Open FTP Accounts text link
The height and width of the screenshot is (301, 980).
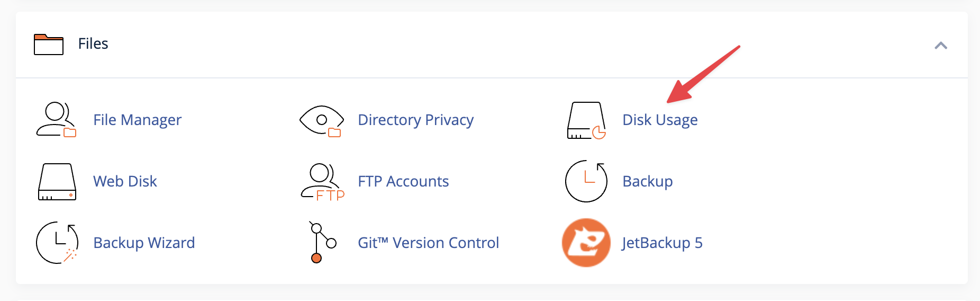coord(403,181)
